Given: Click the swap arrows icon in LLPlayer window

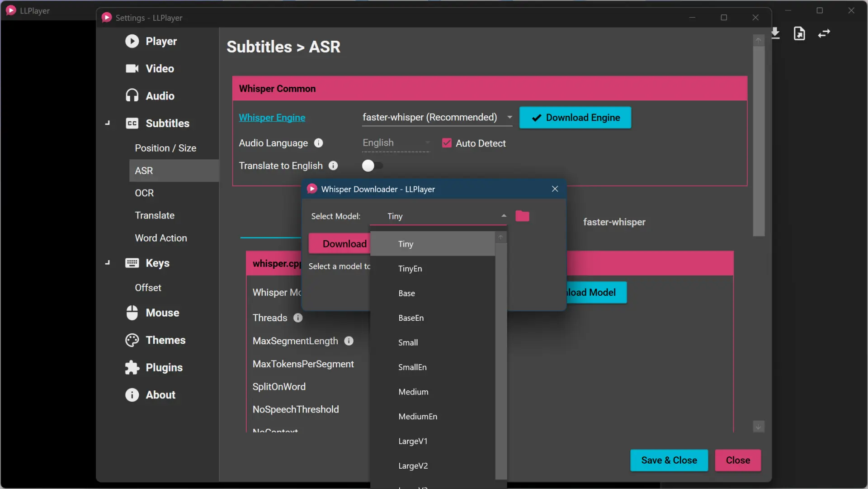Looking at the screenshot, I should tap(824, 33).
